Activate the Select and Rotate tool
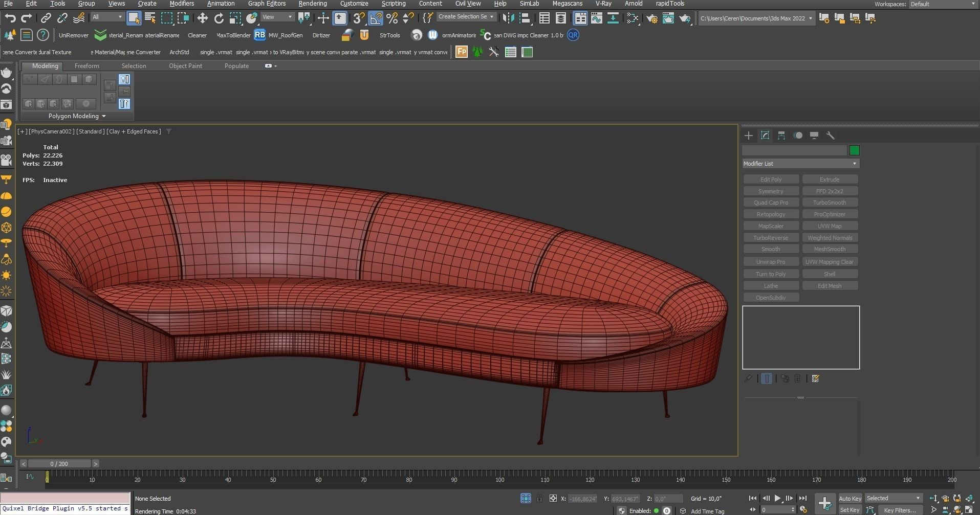Image resolution: width=980 pixels, height=515 pixels. click(219, 18)
